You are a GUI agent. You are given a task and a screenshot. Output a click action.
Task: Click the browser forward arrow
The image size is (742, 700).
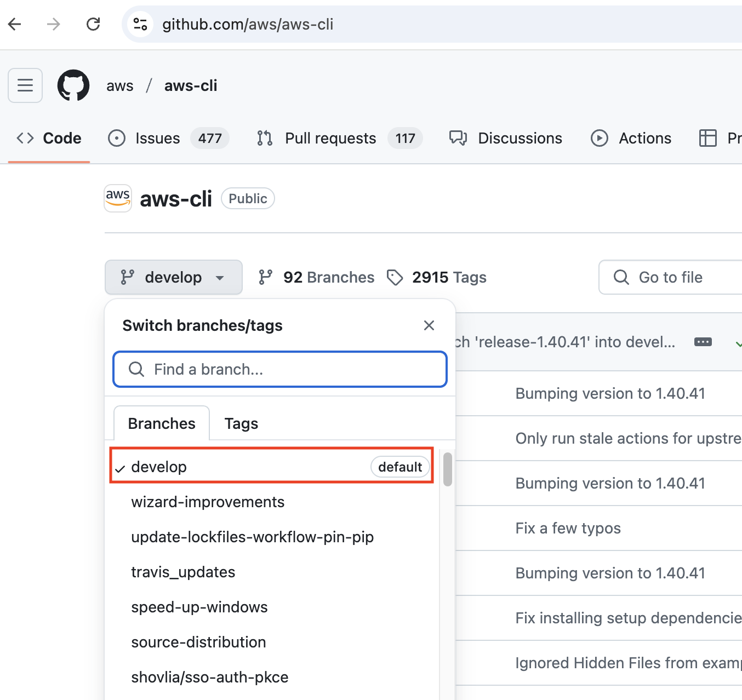(54, 24)
